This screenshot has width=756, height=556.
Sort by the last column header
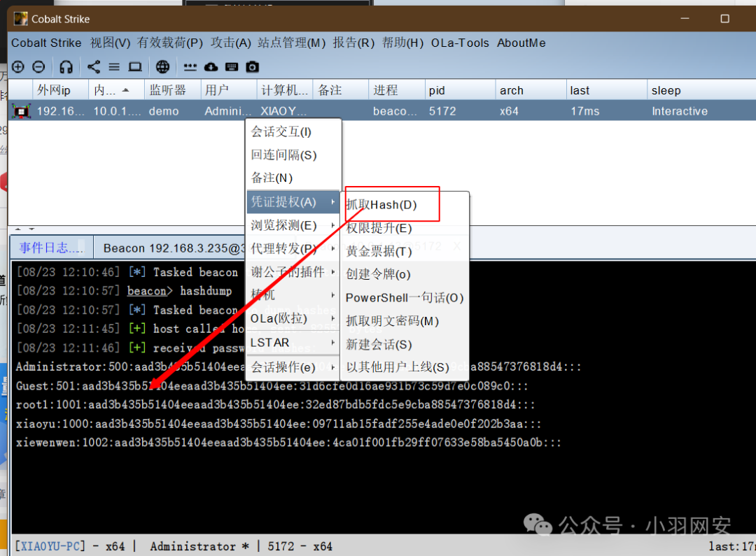(x=606, y=90)
